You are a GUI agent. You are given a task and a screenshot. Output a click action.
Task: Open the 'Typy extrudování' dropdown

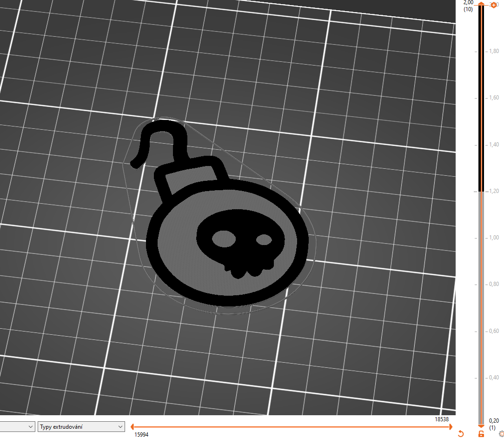point(81,426)
